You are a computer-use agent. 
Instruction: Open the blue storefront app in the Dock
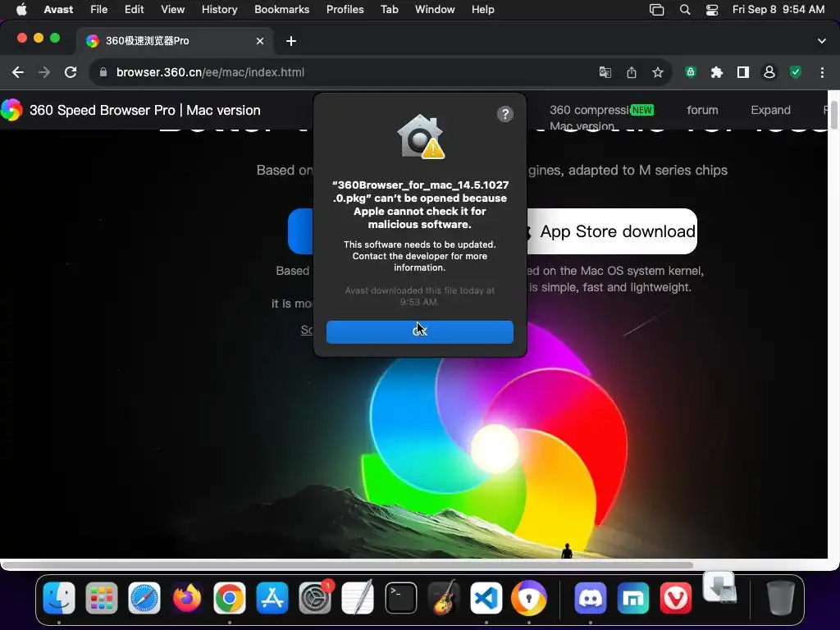(x=633, y=598)
